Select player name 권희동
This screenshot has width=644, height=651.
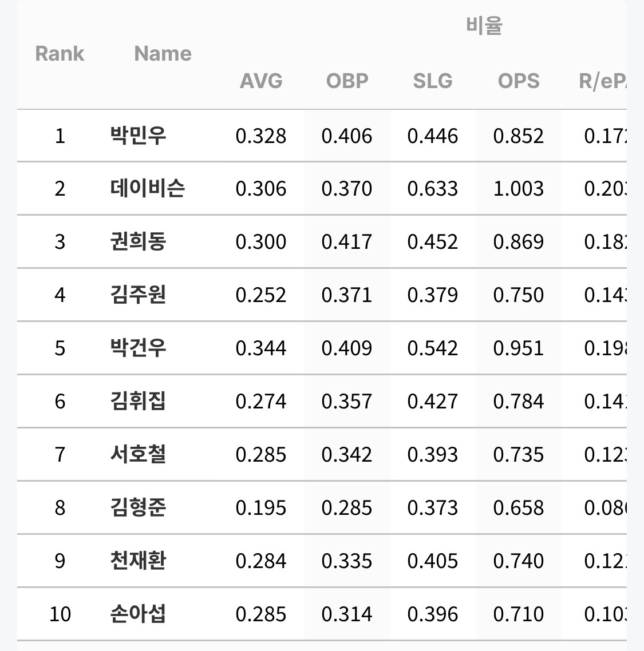[138, 241]
